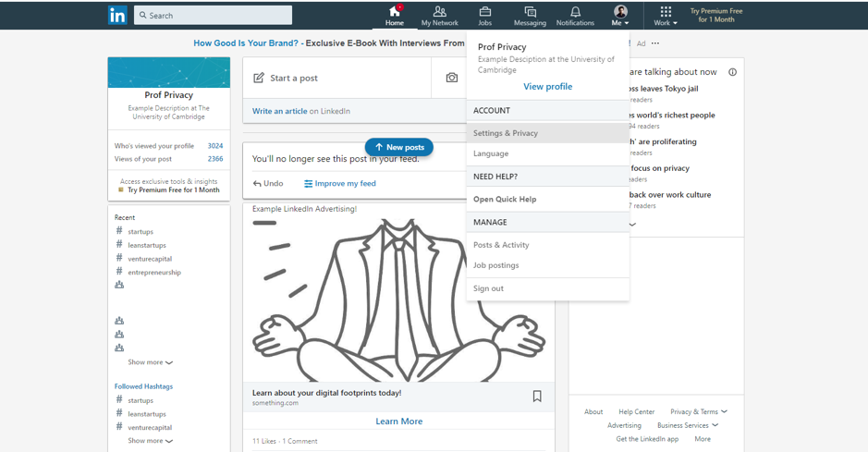Click venturecapital under Followed Hashtags
868x452 pixels.
tap(150, 428)
